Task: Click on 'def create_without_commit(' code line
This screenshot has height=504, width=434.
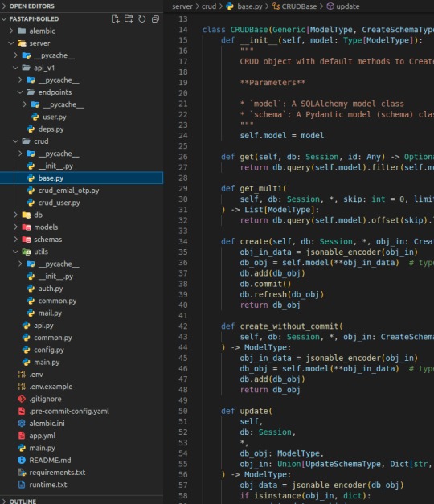Action: [282, 326]
